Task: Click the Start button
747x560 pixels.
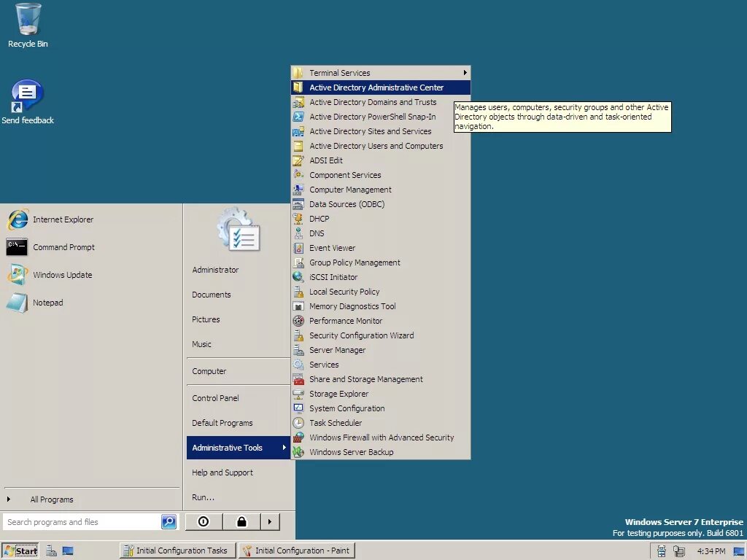Action: [20, 551]
